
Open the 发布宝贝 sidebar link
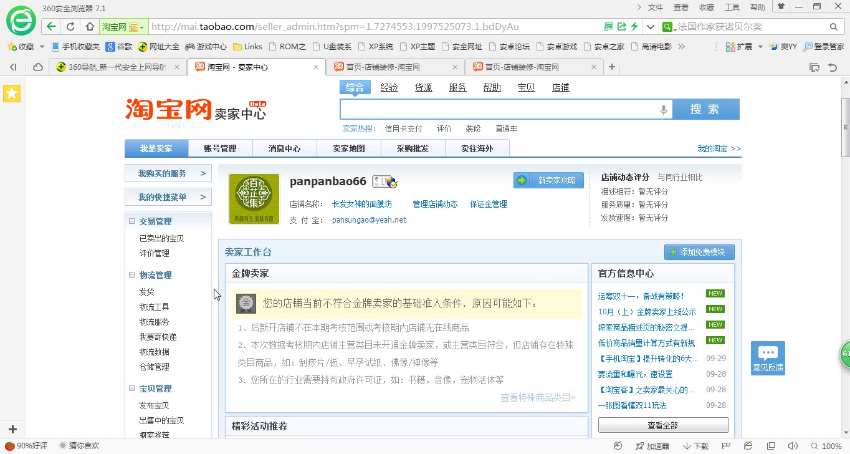[154, 405]
